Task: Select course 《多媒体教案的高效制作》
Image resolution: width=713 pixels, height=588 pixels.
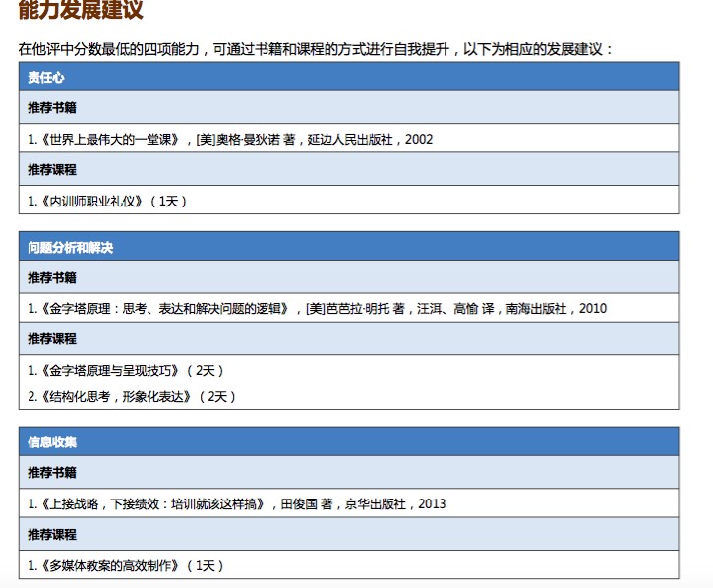Action: coord(110,565)
